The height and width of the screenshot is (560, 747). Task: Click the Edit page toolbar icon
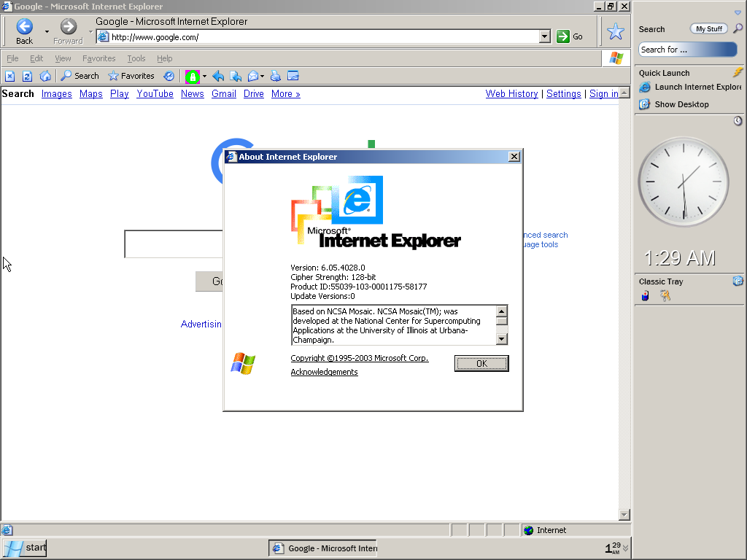point(293,76)
